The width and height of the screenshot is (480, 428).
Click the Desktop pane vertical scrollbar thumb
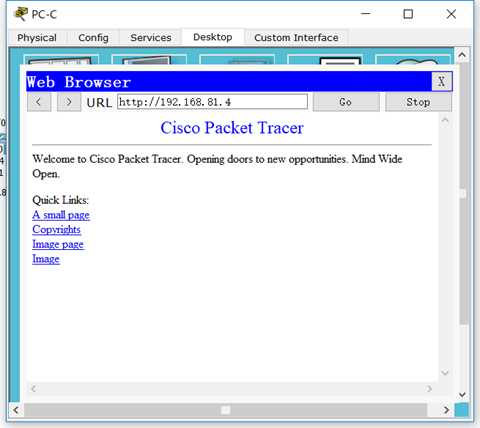(463, 193)
